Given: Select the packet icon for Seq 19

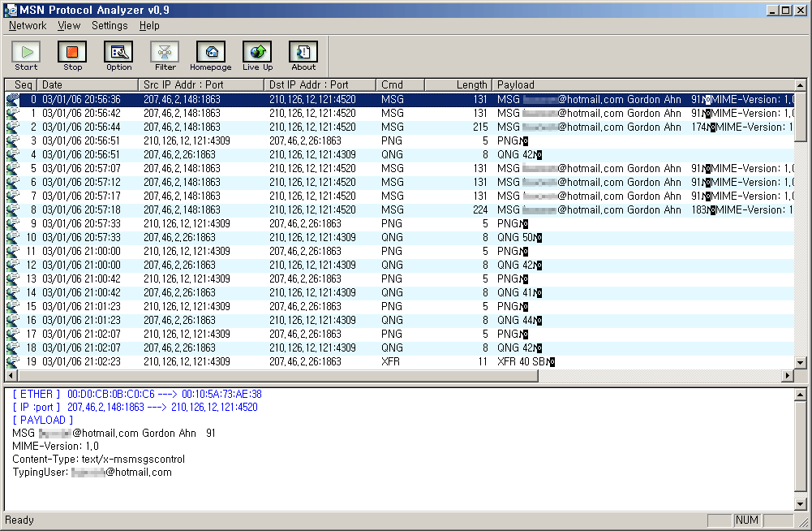Looking at the screenshot, I should pos(12,361).
